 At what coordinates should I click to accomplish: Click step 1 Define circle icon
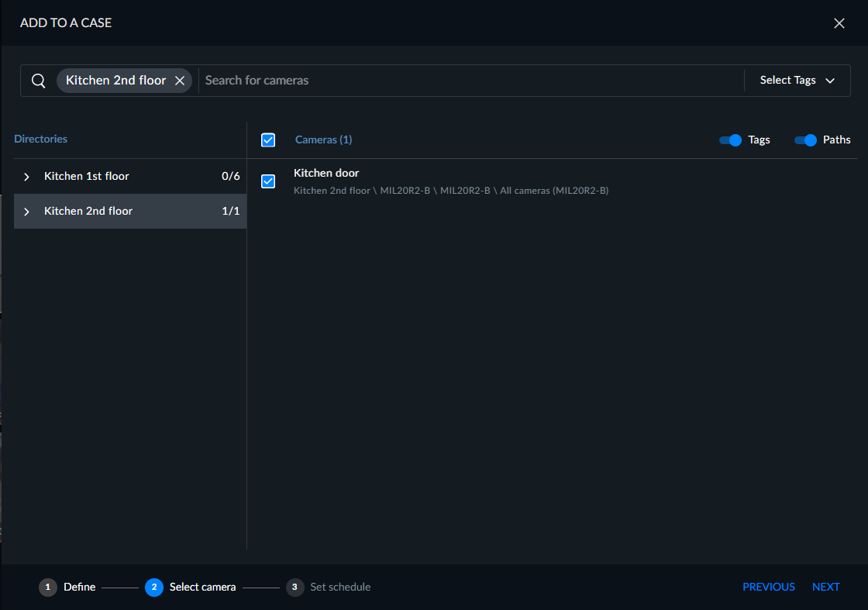click(47, 588)
